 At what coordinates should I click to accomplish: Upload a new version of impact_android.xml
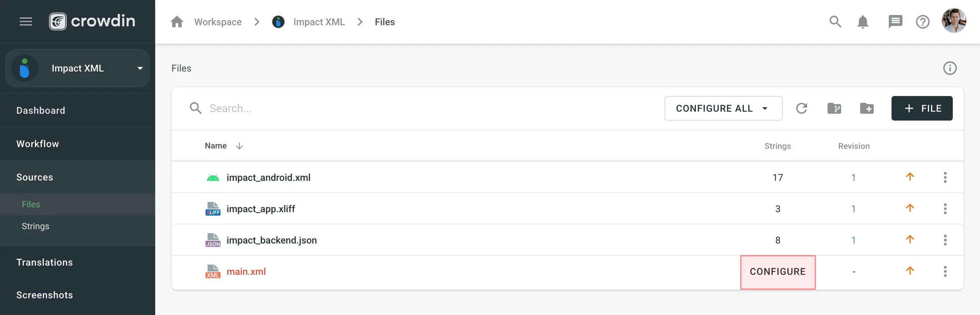tap(910, 177)
